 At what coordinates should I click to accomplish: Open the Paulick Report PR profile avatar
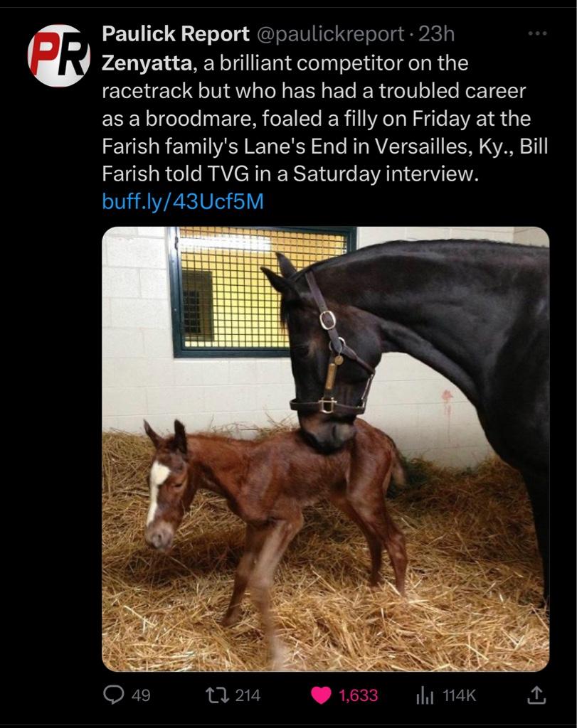58,55
